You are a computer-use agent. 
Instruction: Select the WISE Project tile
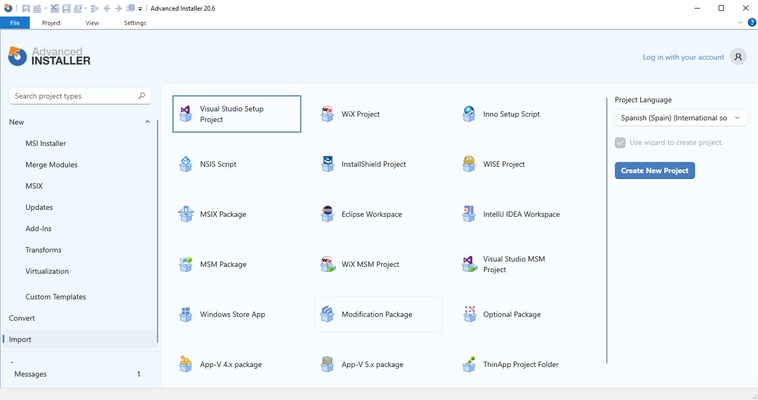pos(520,164)
